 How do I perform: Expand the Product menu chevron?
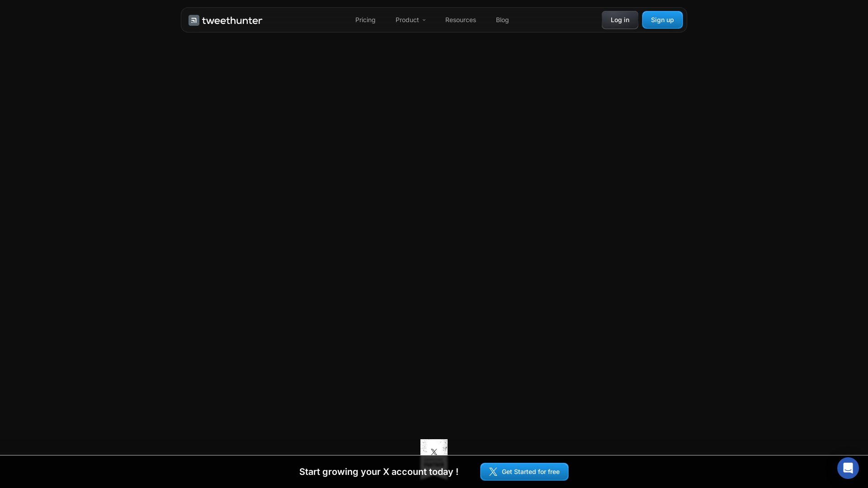(424, 20)
